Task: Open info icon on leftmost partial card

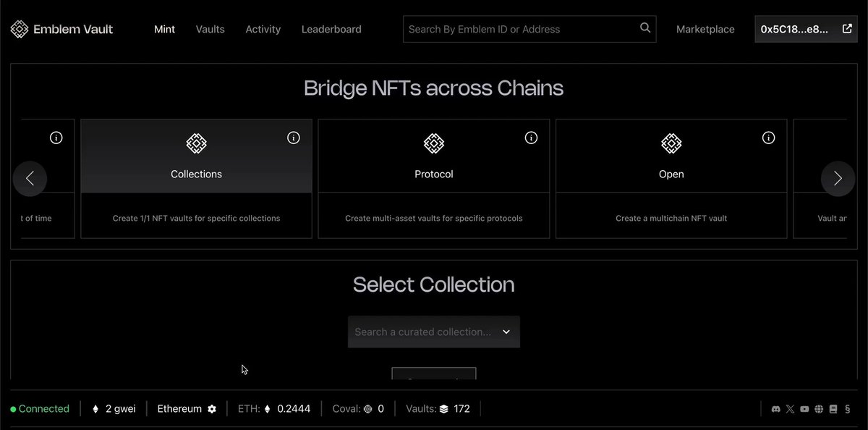Action: 56,138
